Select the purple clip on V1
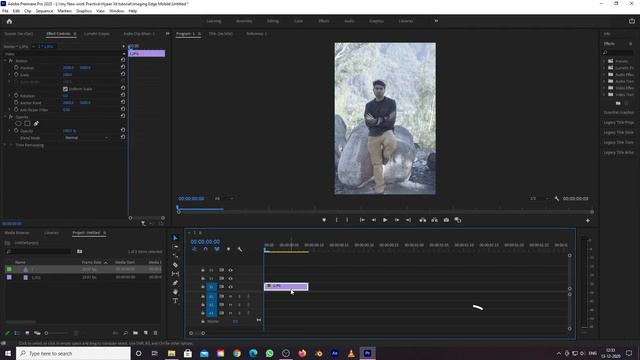This screenshot has width=640, height=360. (x=286, y=287)
